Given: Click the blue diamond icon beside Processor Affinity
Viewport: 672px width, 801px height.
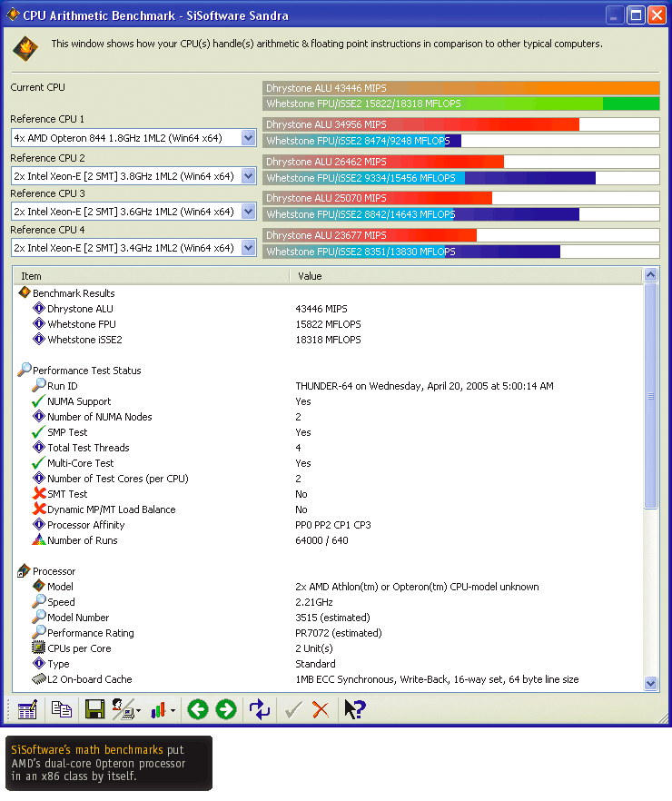Looking at the screenshot, I should click(x=39, y=524).
